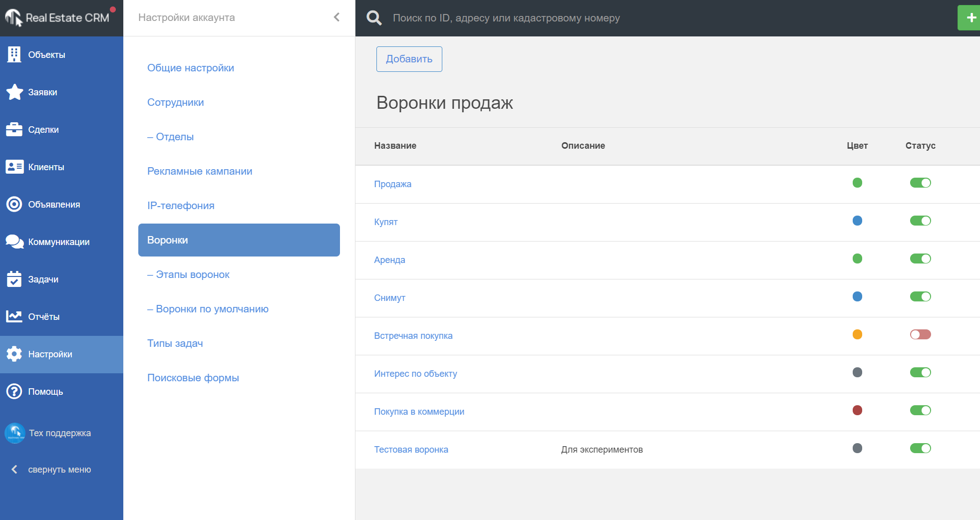Open Этапы воронок subsection
Viewport: 980px width, 520px height.
pyautogui.click(x=188, y=274)
